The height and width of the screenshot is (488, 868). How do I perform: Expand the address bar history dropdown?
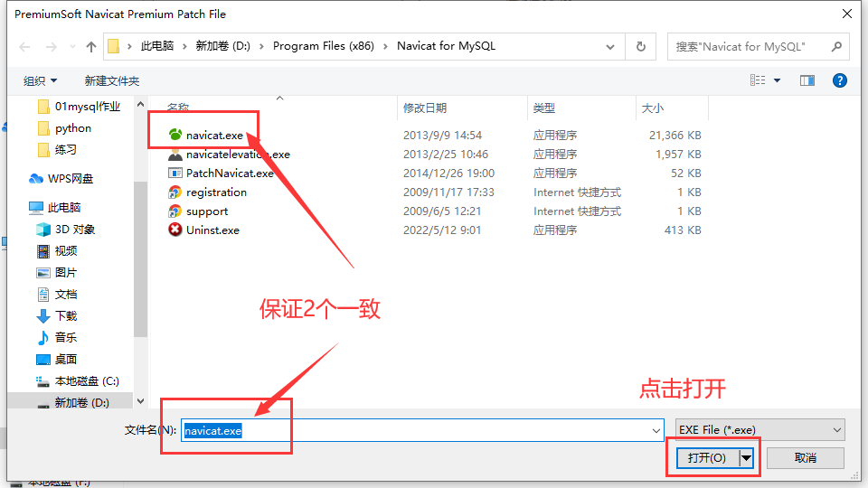(610, 47)
